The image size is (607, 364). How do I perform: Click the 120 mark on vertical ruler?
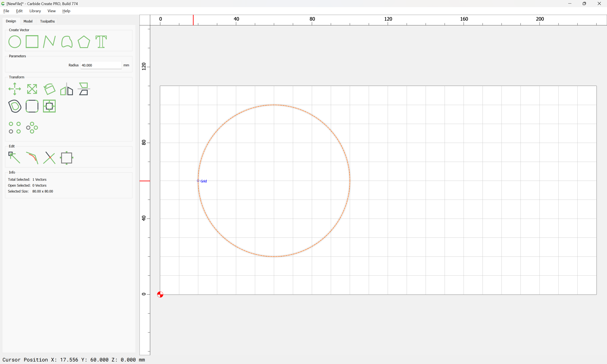[144, 67]
